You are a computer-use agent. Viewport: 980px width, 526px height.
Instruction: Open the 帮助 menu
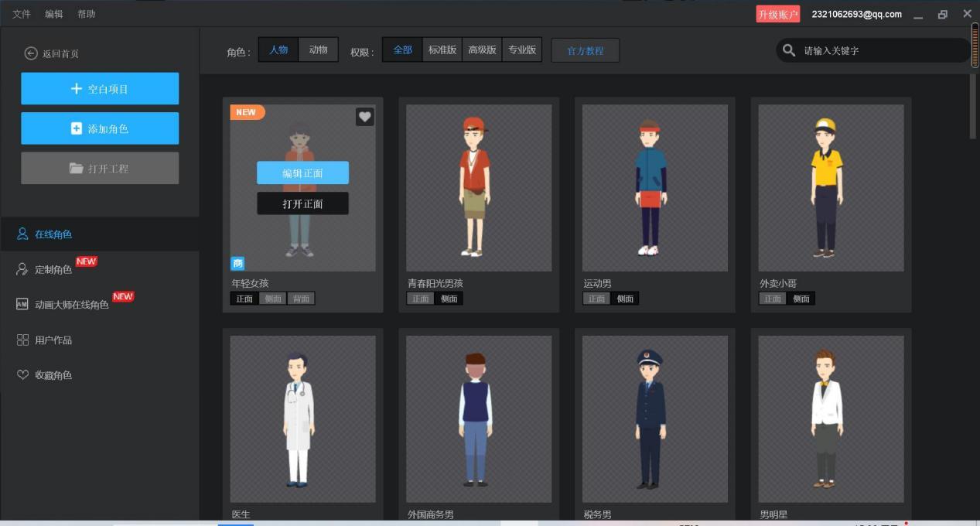(87, 14)
